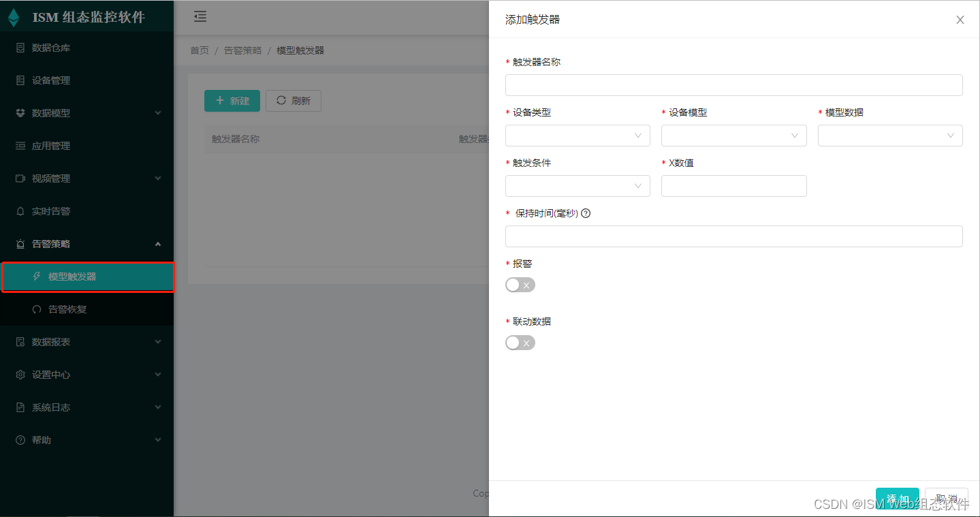
Task: Click the 告警恢复 recovery icon
Action: (x=36, y=309)
